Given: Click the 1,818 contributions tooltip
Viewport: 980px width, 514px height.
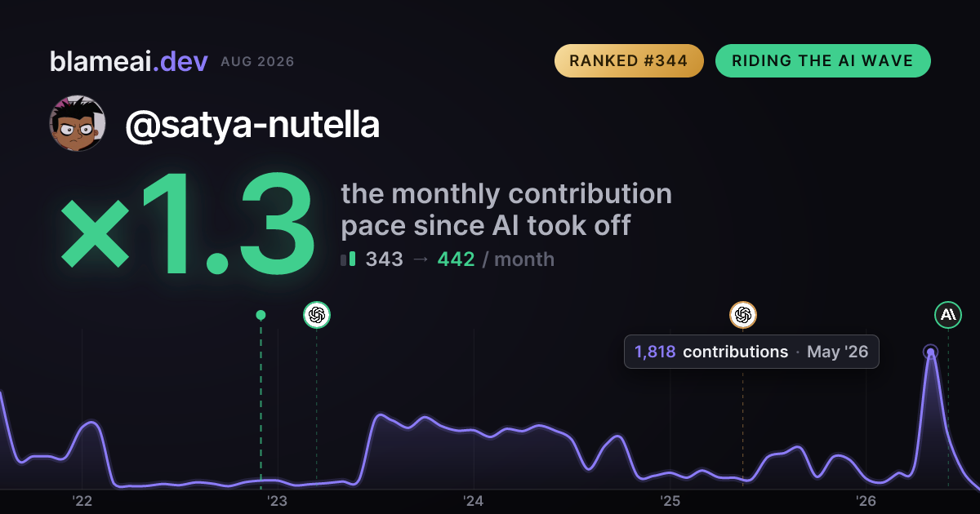Looking at the screenshot, I should [751, 352].
